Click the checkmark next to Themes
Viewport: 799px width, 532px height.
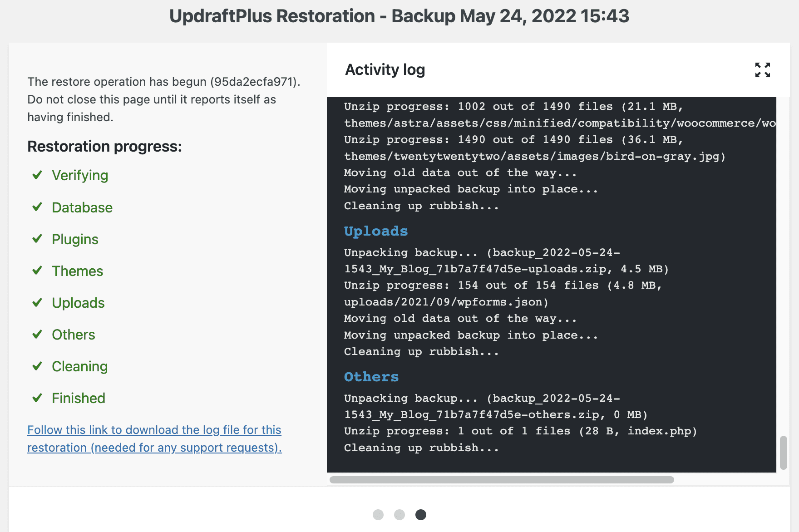[37, 271]
